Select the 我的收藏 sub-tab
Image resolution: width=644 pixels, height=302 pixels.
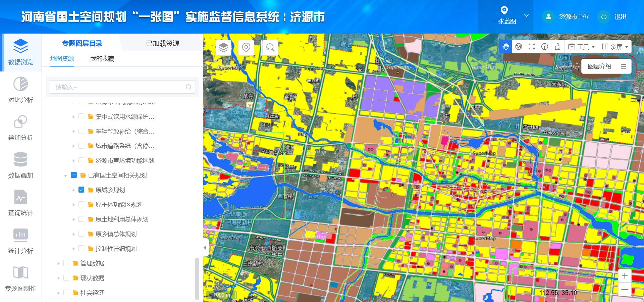[102, 59]
